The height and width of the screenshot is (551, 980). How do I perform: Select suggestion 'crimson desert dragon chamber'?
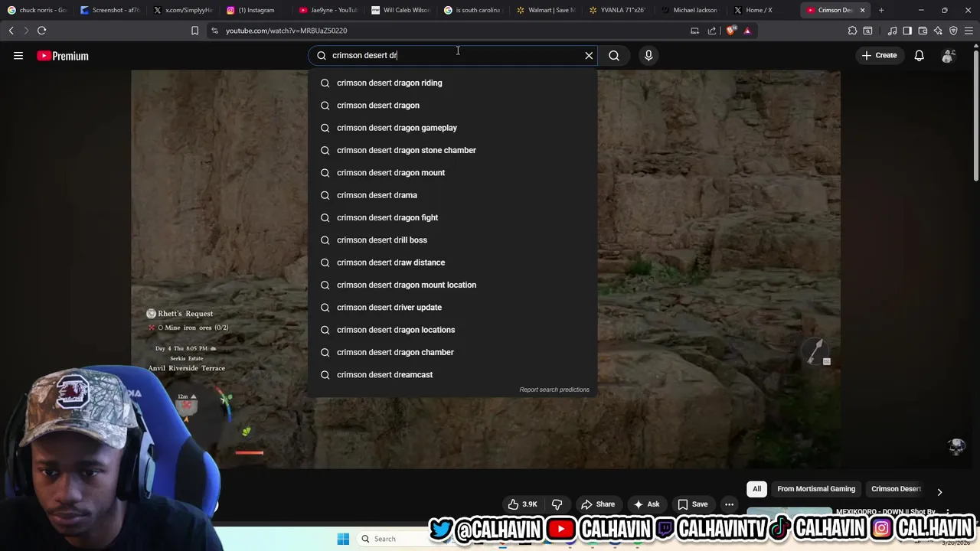[x=452, y=352]
